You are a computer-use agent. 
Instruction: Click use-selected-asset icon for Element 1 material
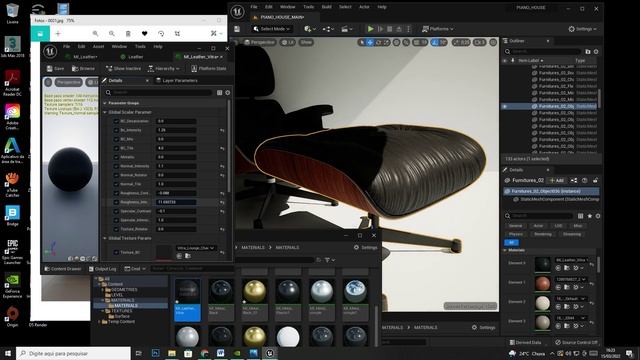point(558,287)
